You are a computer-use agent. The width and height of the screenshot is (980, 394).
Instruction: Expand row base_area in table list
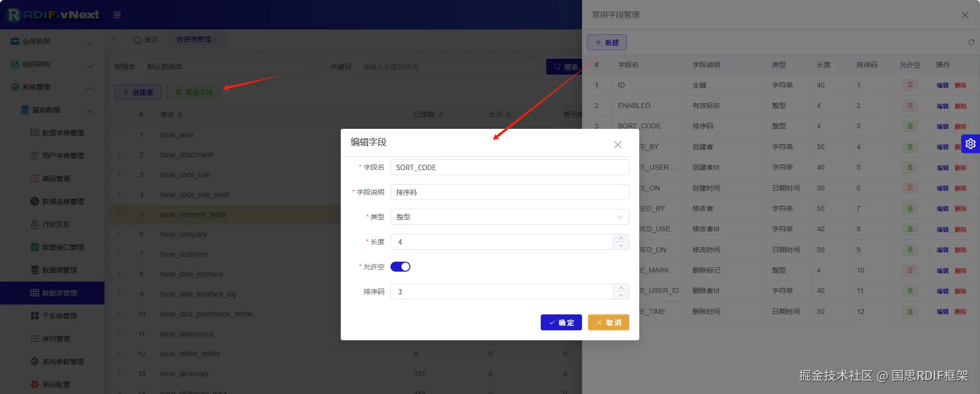(x=119, y=134)
